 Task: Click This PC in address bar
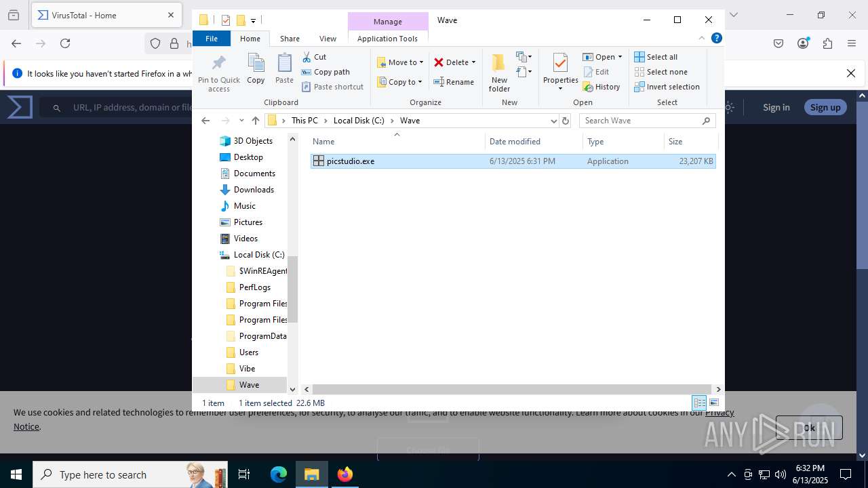tap(304, 121)
